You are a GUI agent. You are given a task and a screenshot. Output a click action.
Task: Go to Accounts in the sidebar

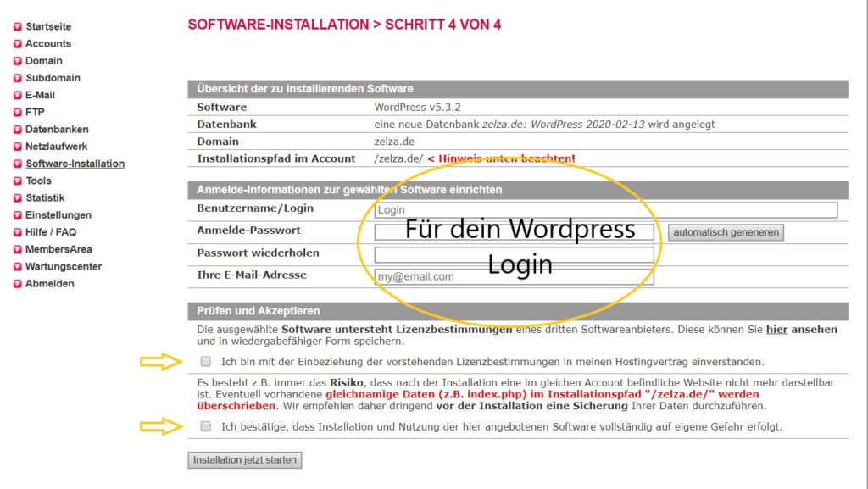point(48,44)
